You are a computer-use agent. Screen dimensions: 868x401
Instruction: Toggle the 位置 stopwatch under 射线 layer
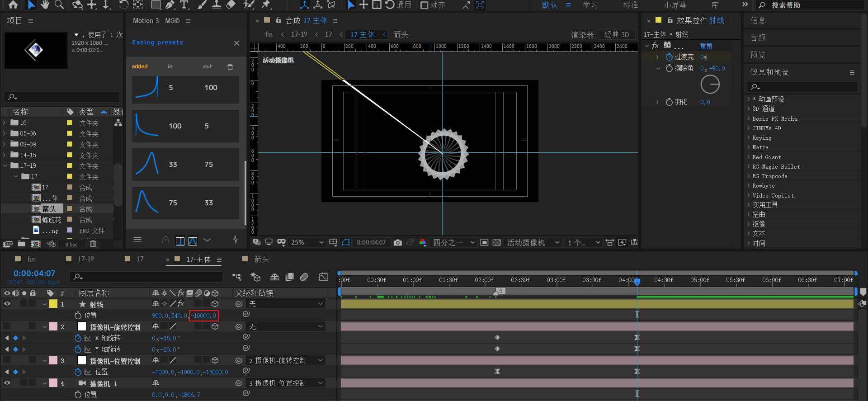pyautogui.click(x=78, y=316)
